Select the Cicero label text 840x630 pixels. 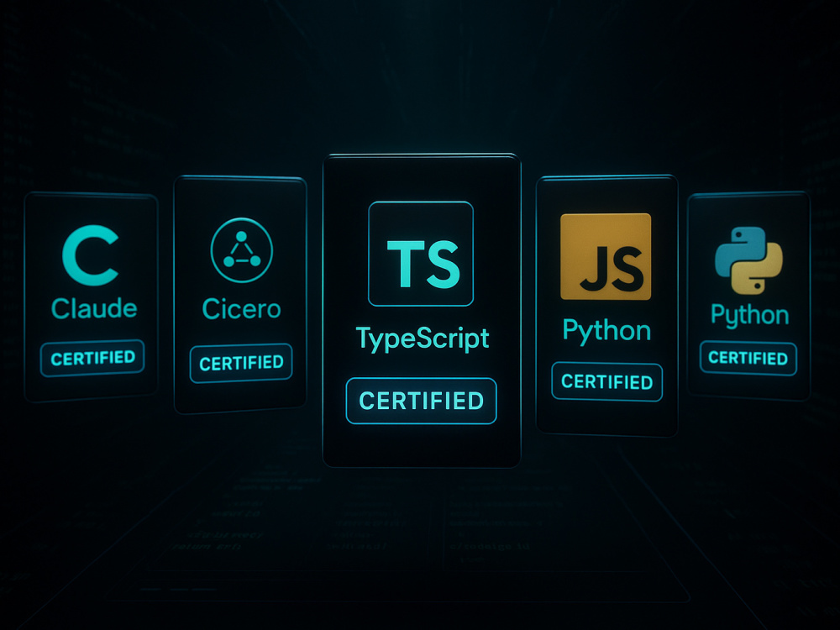pyautogui.click(x=242, y=309)
